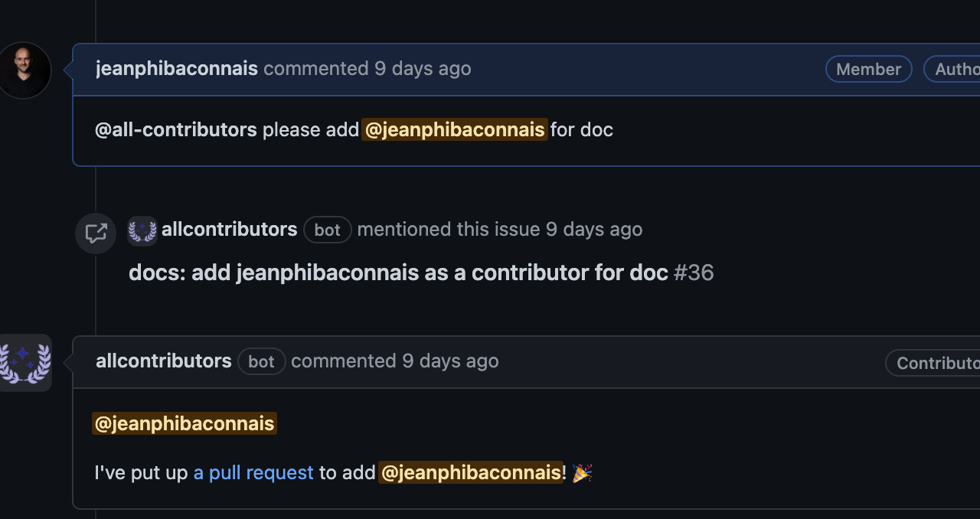Click the bot label in mention event
The height and width of the screenshot is (519, 980).
point(327,230)
